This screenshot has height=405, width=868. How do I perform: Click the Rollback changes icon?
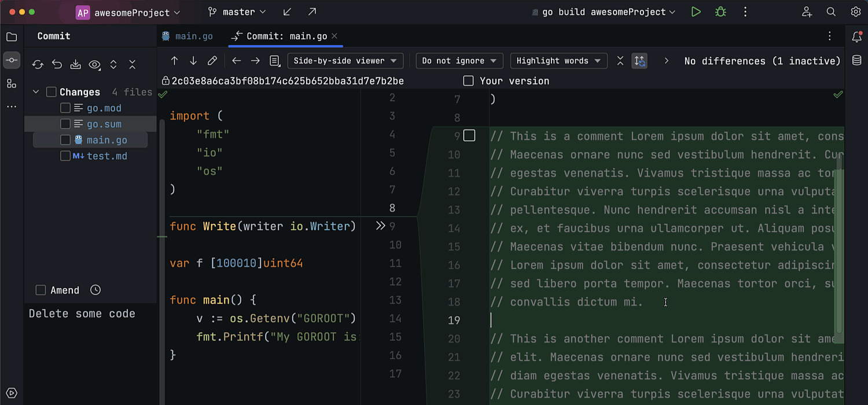click(57, 65)
